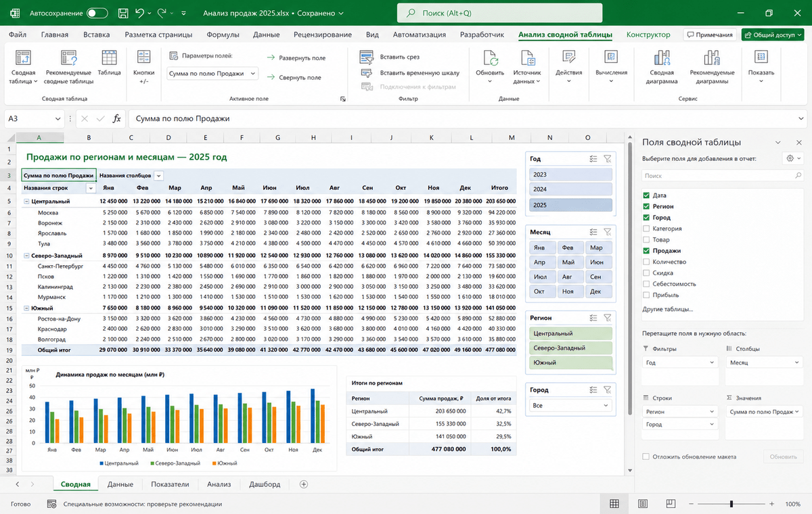812x514 pixels.
Task: Switch to the Конструктор tab
Action: pyautogui.click(x=648, y=34)
